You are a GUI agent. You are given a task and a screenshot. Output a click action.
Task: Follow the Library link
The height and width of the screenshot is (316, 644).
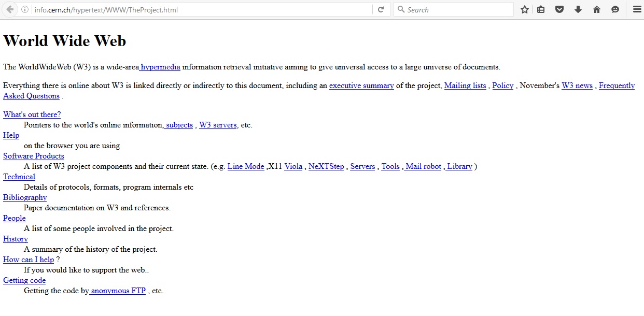coord(459,166)
